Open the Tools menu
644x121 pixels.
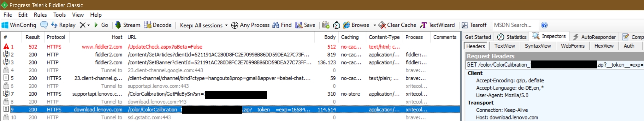pos(60,15)
